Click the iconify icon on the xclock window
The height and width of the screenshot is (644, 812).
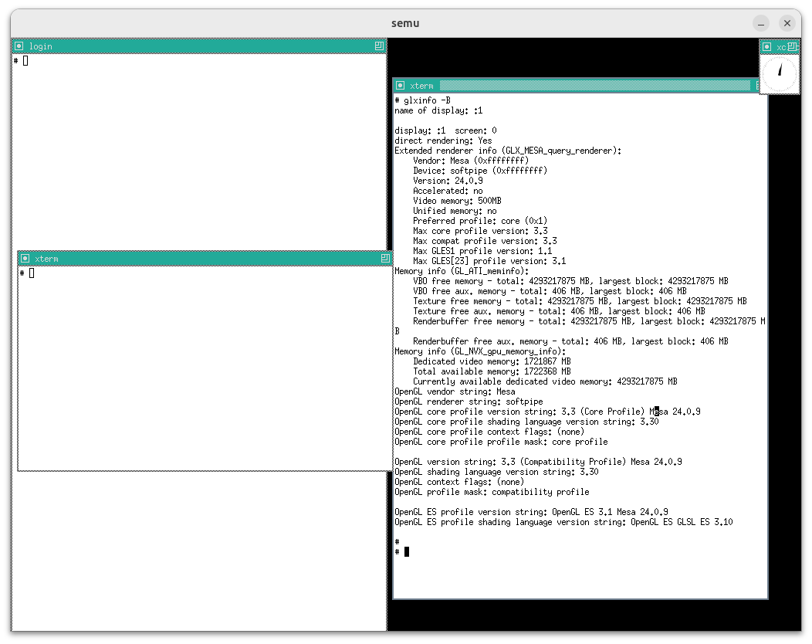pos(767,47)
